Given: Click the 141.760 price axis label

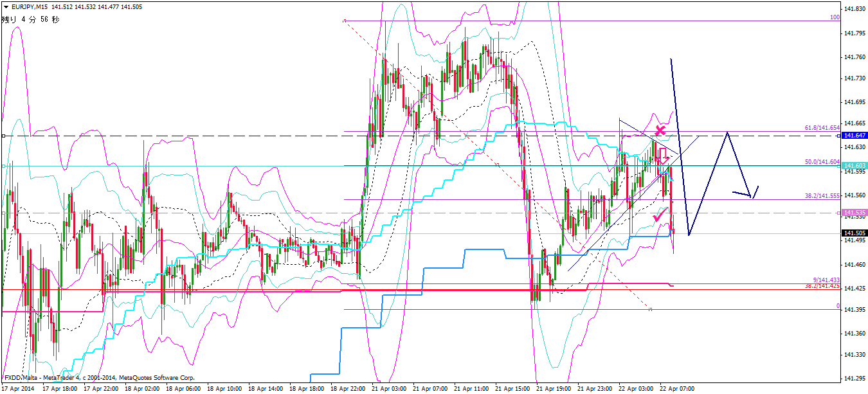Looking at the screenshot, I should coord(855,57).
